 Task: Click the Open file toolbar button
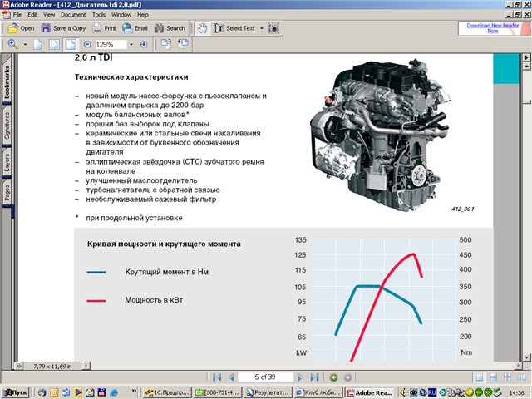pyautogui.click(x=21, y=28)
